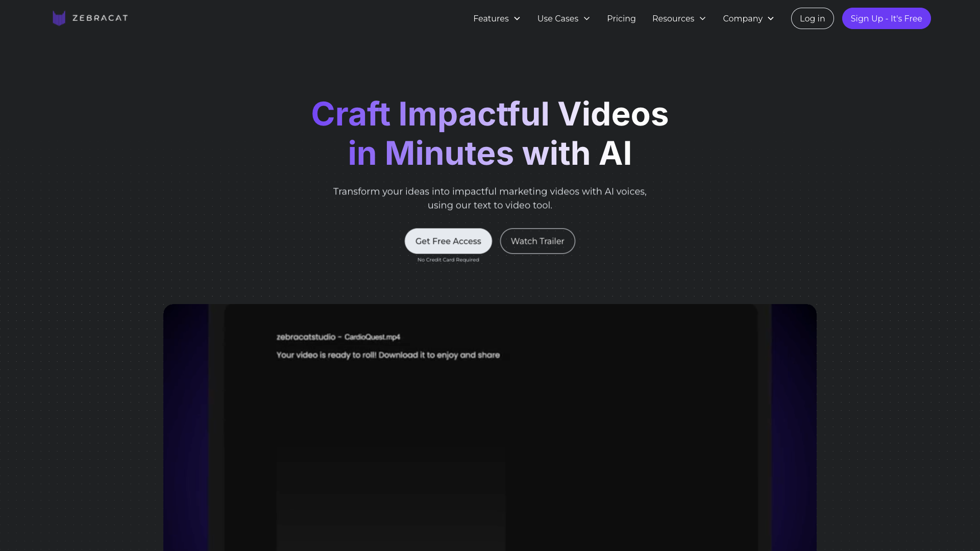Toggle Features navigation expander
The height and width of the screenshot is (551, 980).
pos(517,18)
